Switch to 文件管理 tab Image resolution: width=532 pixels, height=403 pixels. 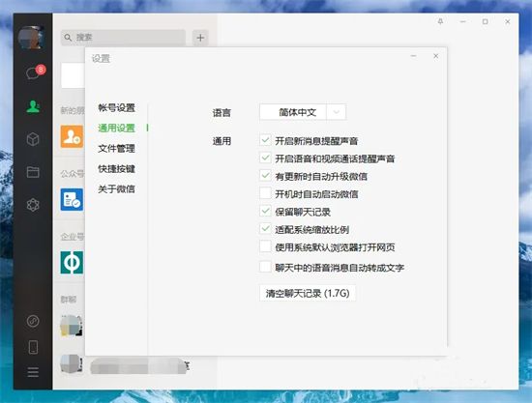pyautogui.click(x=116, y=149)
